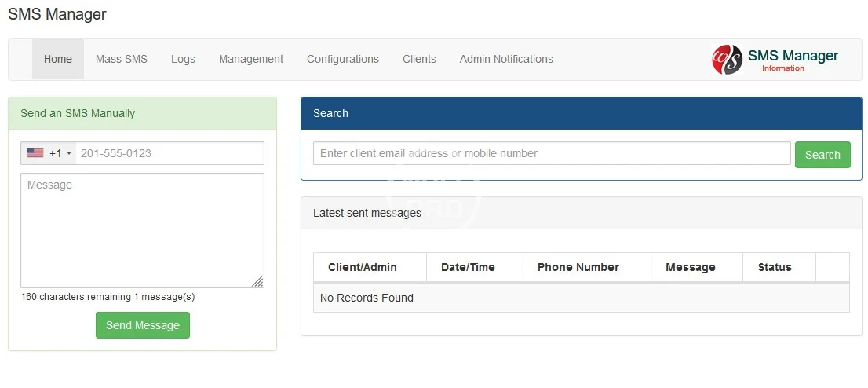Click the SMS Manager logo icon

[727, 60]
